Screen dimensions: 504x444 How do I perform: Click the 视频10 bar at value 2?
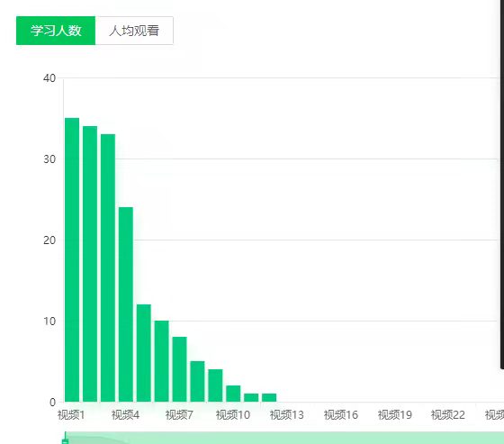point(233,394)
